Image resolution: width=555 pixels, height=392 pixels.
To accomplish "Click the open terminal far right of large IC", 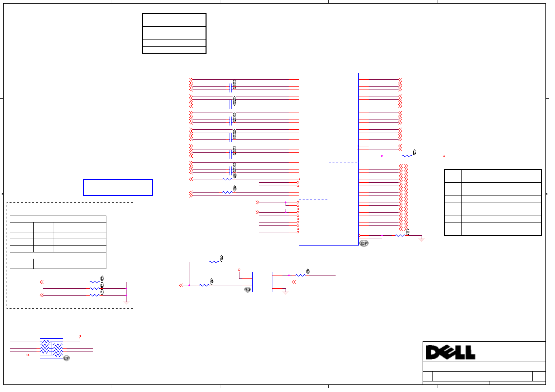I will [444, 156].
